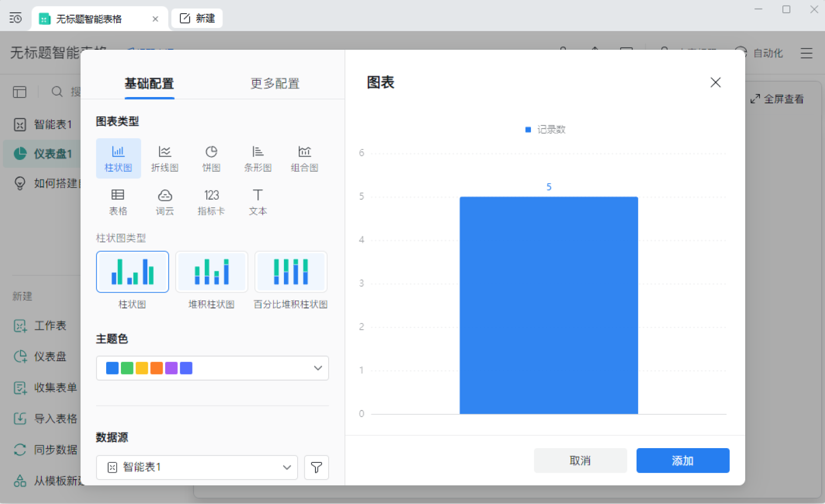This screenshot has height=504, width=825.
Task: Pick the blue theme color swatch
Action: 112,368
